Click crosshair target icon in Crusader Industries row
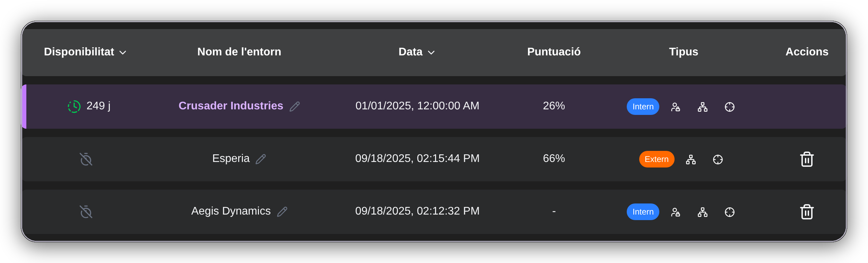Image resolution: width=868 pixels, height=263 pixels. [729, 107]
